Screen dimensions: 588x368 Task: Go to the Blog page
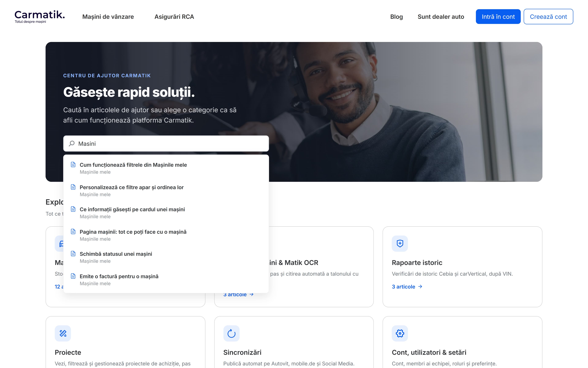pyautogui.click(x=397, y=17)
